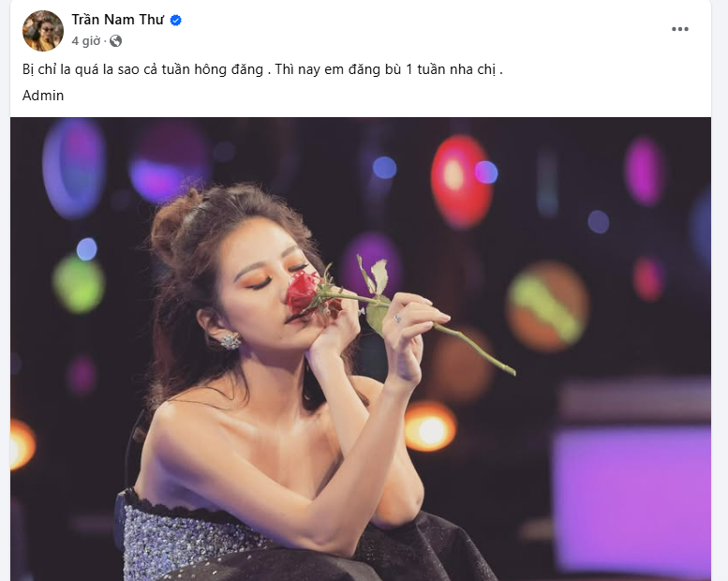Click the globe public privacy icon
Viewport: 728px width, 581px height.
115,41
